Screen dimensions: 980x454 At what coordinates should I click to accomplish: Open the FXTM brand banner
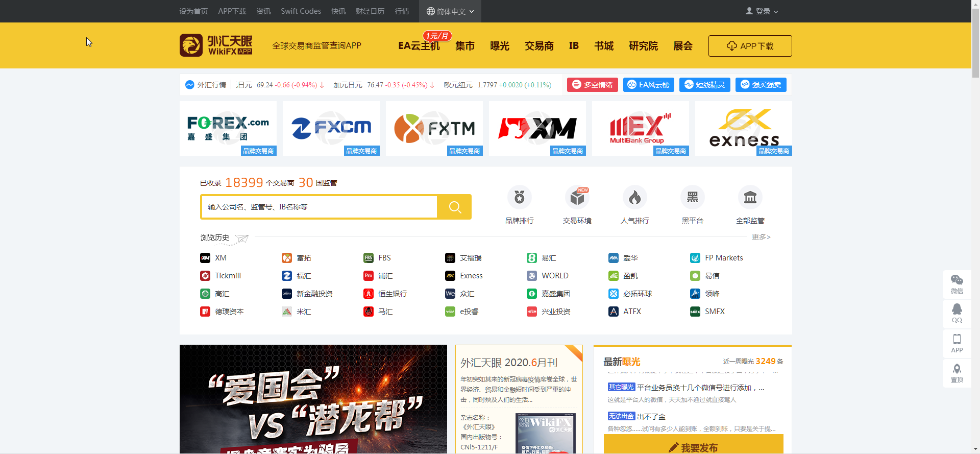434,128
